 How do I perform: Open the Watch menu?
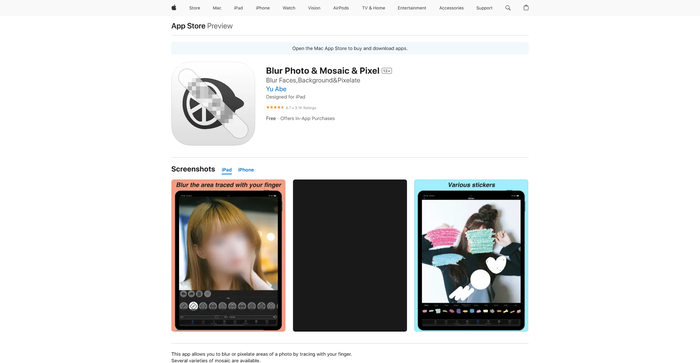289,8
